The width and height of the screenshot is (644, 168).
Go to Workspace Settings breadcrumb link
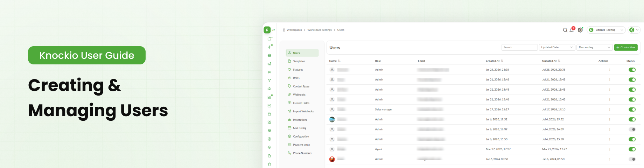(x=320, y=30)
